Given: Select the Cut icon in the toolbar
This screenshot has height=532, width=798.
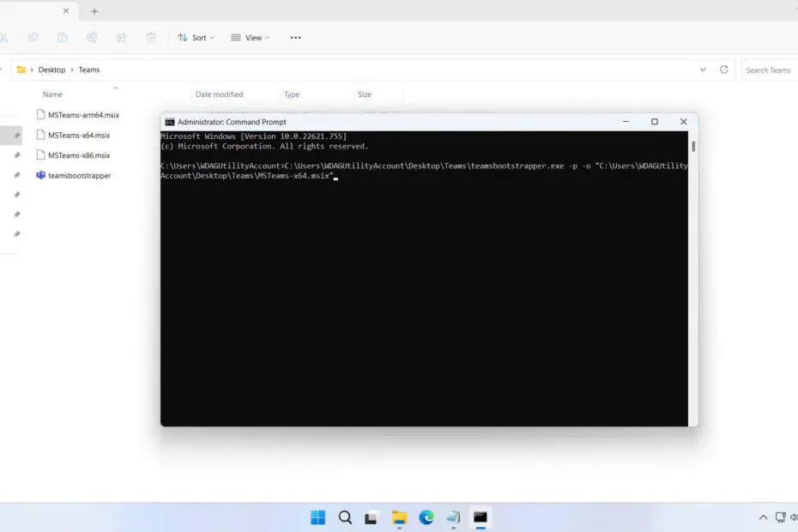Looking at the screenshot, I should tap(7, 38).
